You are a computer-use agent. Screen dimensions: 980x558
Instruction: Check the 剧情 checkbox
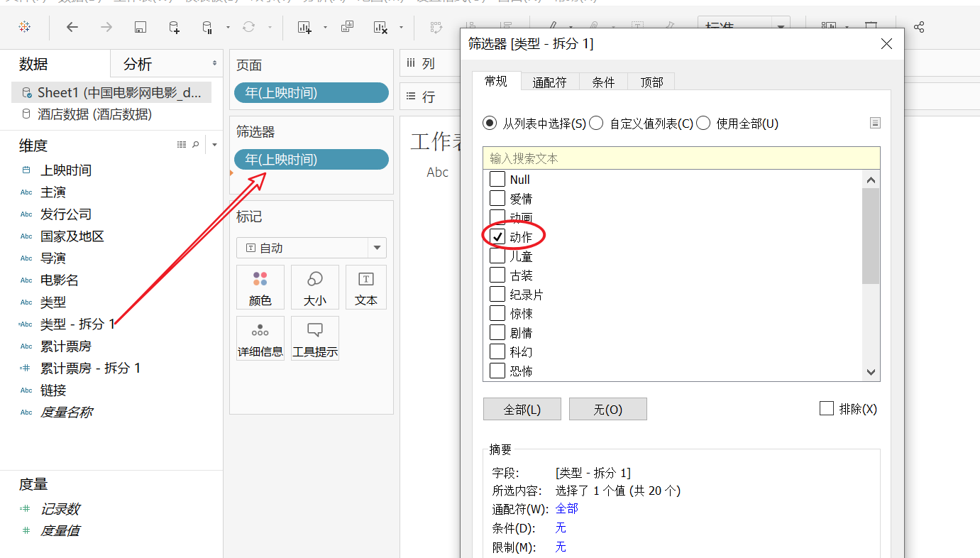(497, 333)
